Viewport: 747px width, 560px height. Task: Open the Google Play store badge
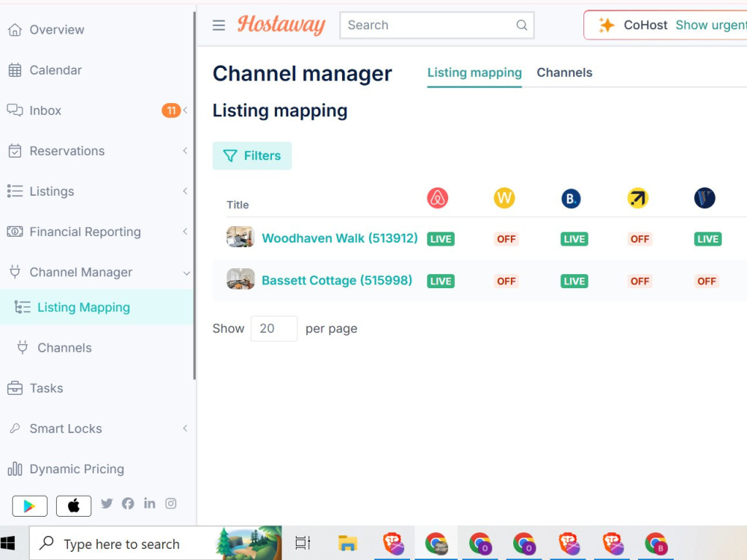tap(30, 505)
